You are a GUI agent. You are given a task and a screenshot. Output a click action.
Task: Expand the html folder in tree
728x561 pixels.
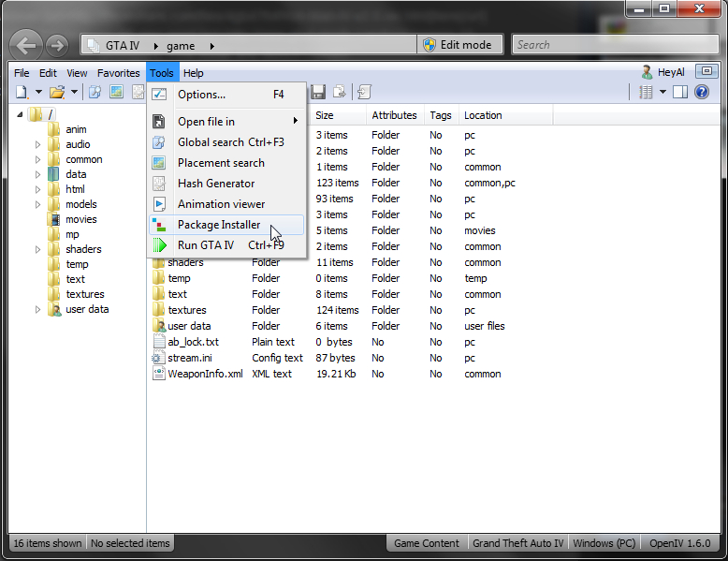(x=37, y=189)
